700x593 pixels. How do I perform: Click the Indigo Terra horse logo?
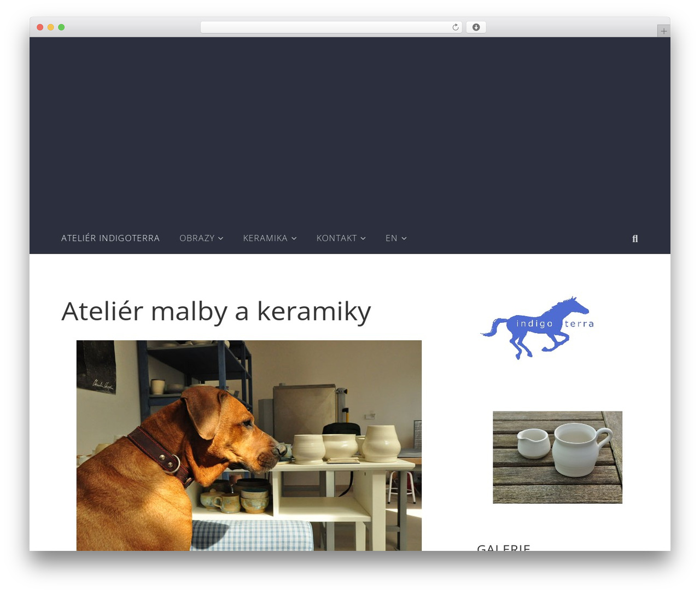point(537,328)
